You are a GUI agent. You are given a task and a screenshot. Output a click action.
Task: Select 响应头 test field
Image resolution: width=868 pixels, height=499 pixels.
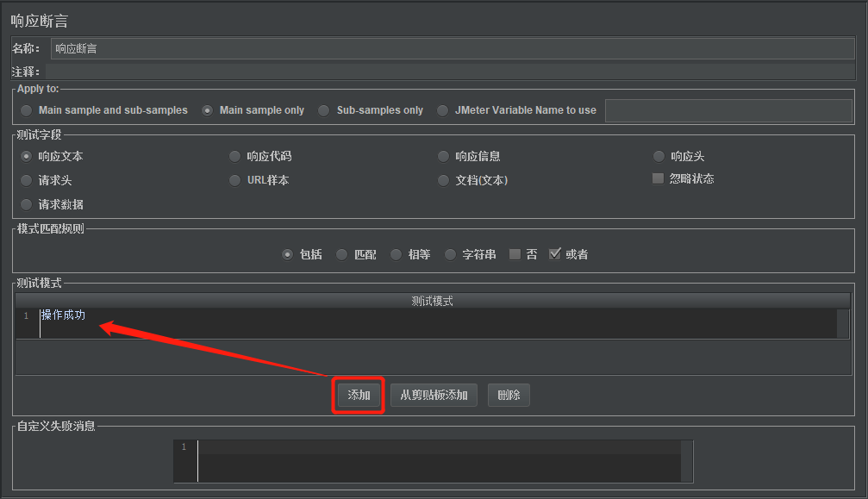point(678,157)
